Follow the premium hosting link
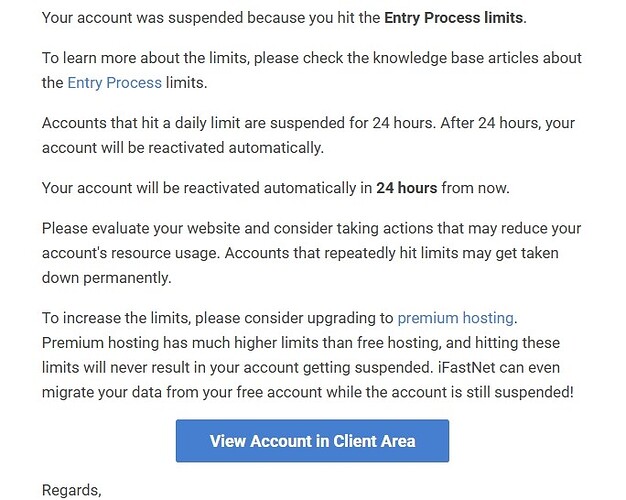 coord(455,319)
